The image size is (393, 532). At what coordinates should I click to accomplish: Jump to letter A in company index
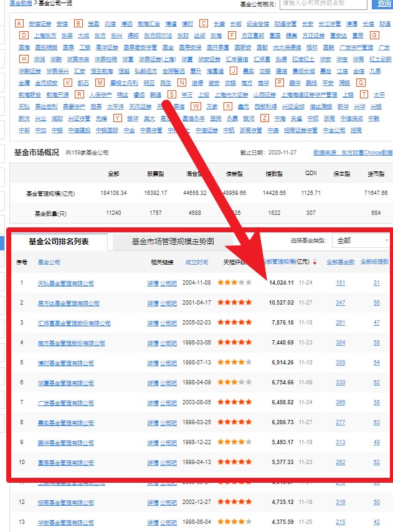(x=19, y=24)
